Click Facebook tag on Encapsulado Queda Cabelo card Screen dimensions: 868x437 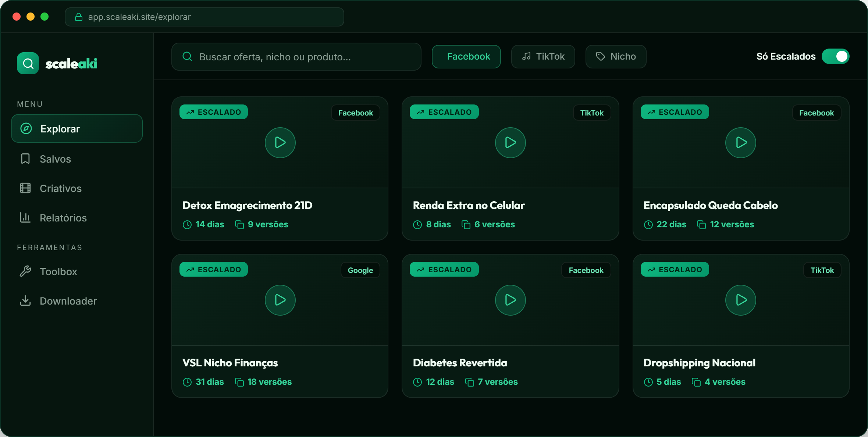point(817,113)
